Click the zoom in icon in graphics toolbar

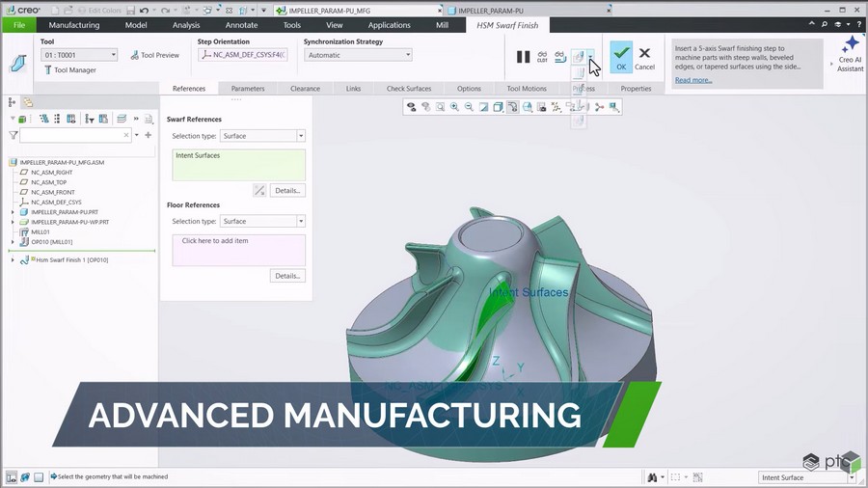click(x=454, y=107)
